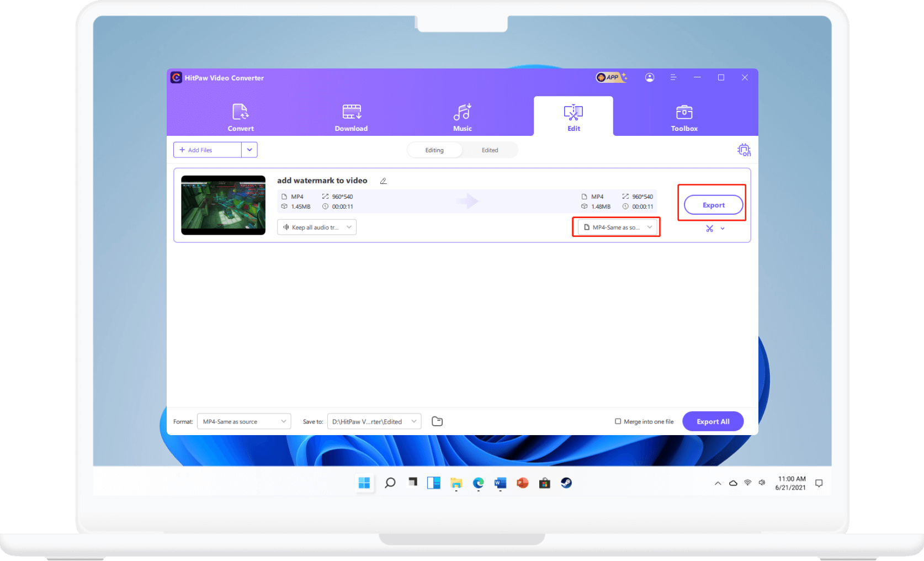The width and height of the screenshot is (924, 561).
Task: Open Task View on taskbar
Action: [412, 482]
